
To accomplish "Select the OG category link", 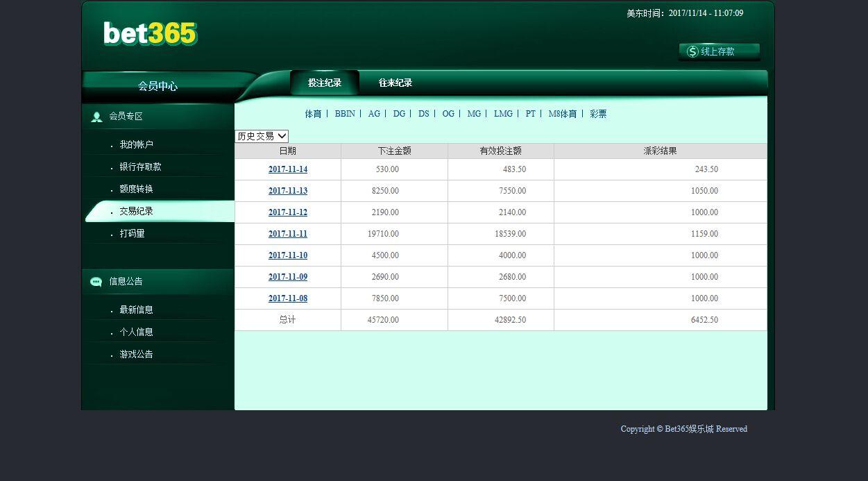I will point(448,114).
